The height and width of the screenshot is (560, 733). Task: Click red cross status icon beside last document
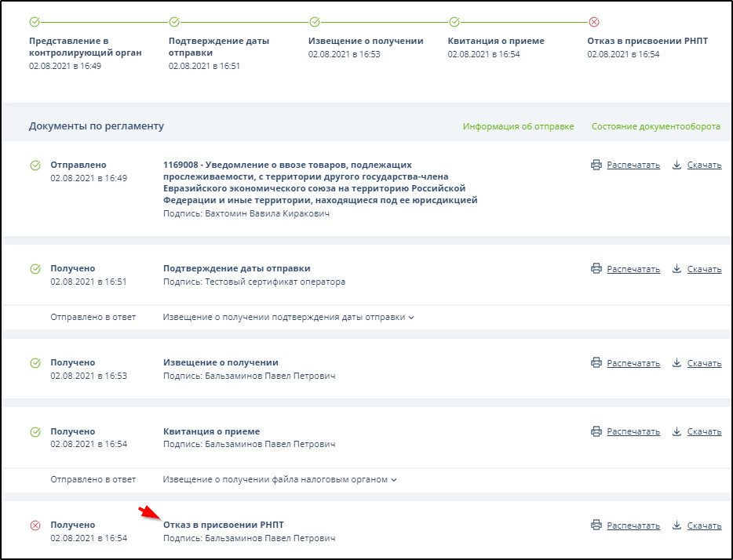[35, 525]
